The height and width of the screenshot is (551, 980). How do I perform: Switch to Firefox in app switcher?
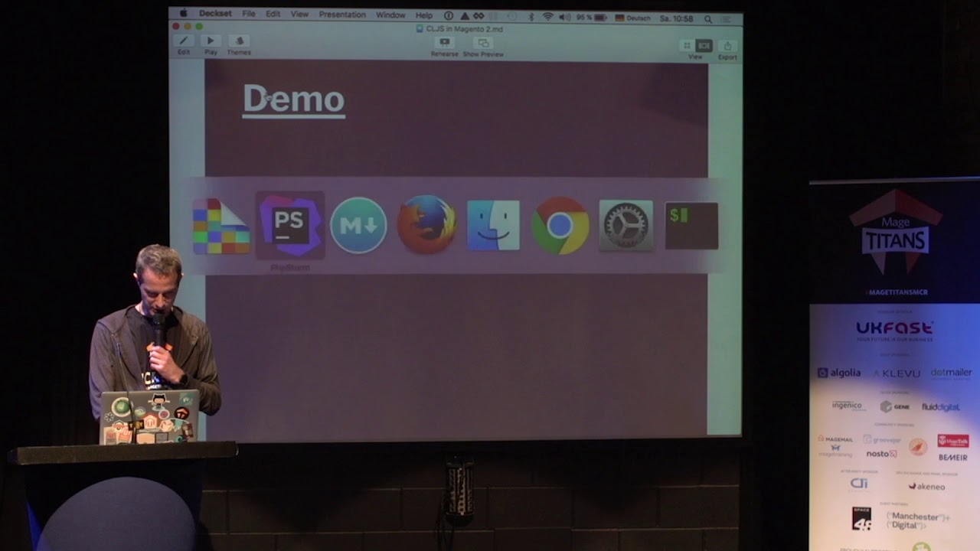pos(426,225)
